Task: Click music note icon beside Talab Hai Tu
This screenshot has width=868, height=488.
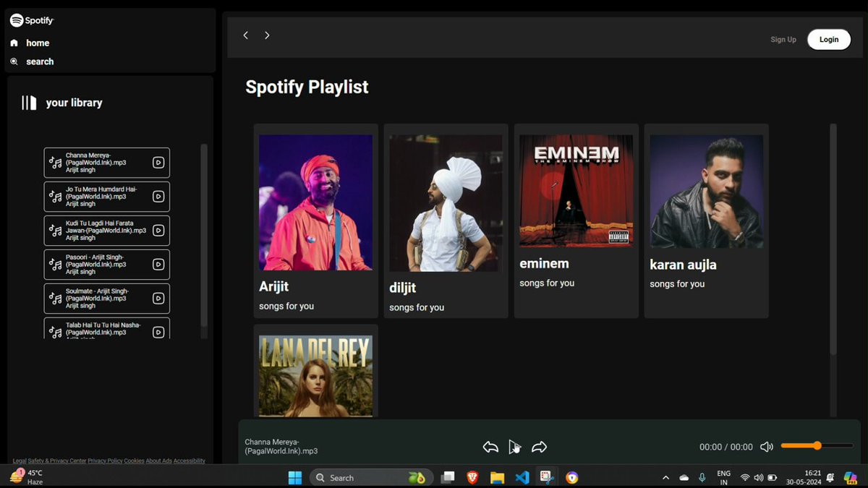Action: [x=55, y=332]
